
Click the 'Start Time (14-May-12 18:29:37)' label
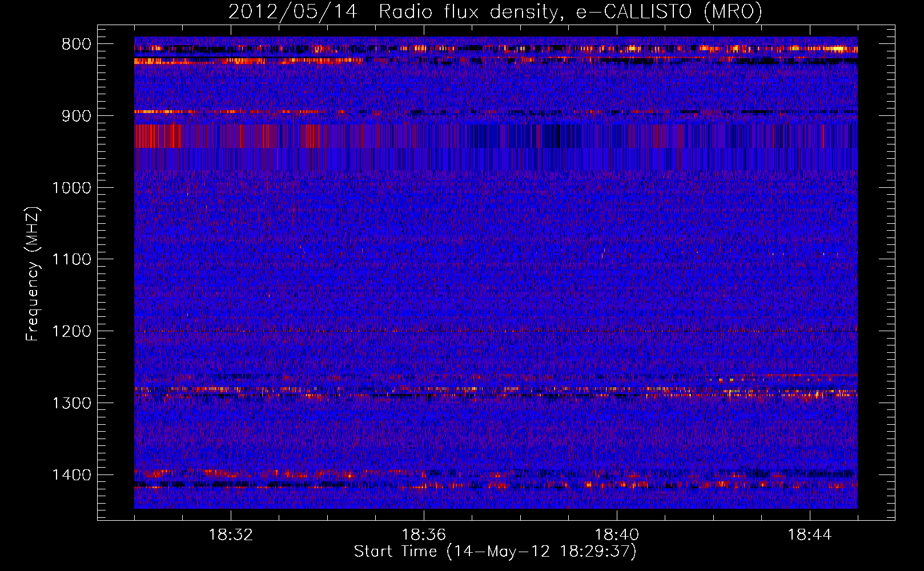495,552
